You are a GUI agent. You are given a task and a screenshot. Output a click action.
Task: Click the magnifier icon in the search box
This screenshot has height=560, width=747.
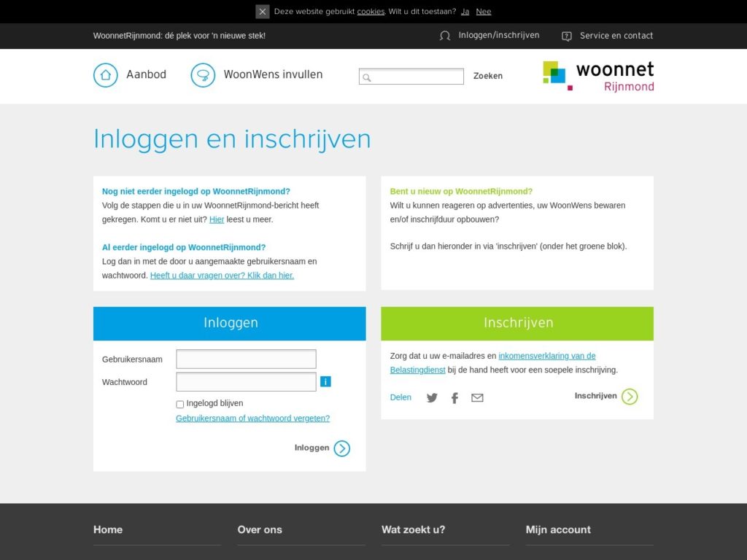click(365, 77)
